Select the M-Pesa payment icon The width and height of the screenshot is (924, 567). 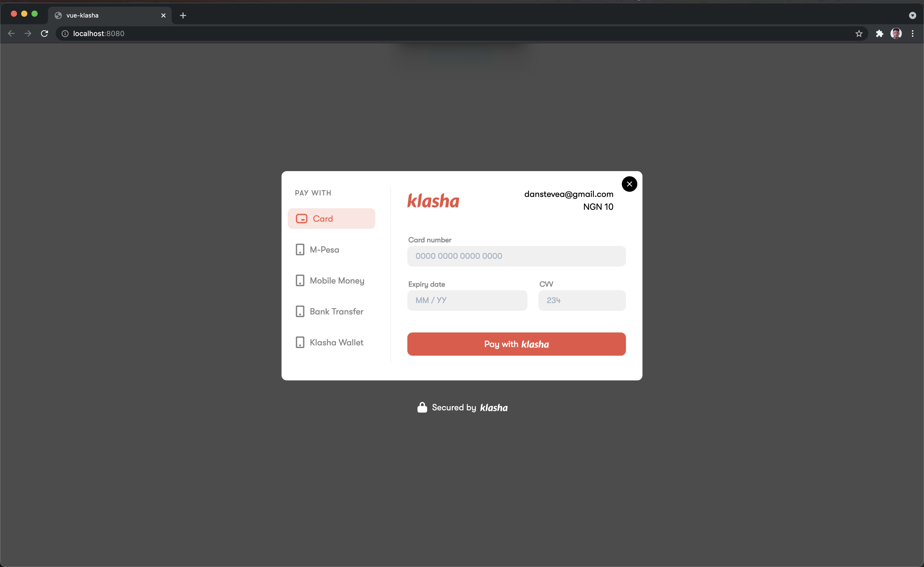(x=300, y=249)
